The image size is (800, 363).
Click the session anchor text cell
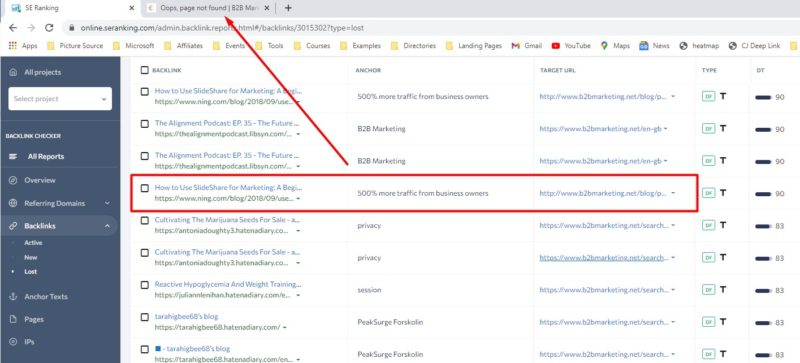coord(369,290)
